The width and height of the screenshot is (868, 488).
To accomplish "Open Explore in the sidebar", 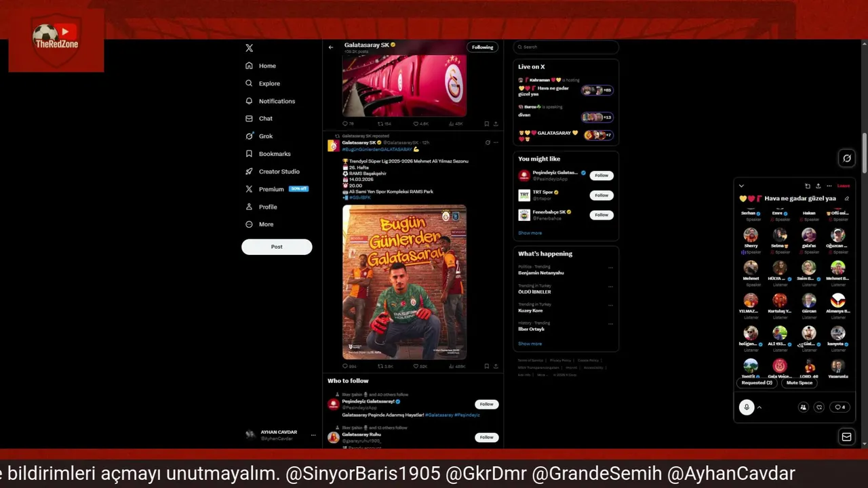I will coord(263,83).
